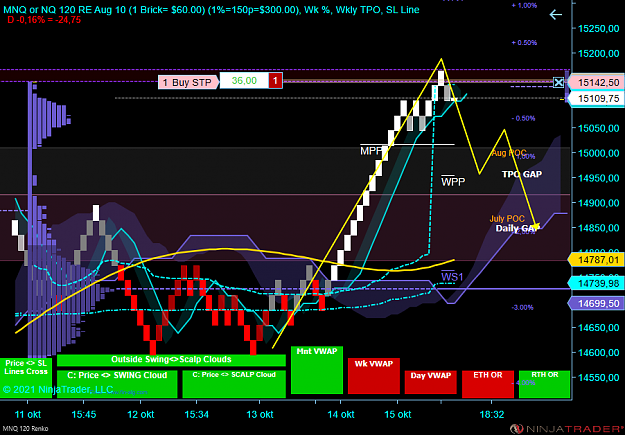Click the green Mnt VWAP box
The image size is (625, 435).
pos(317,370)
